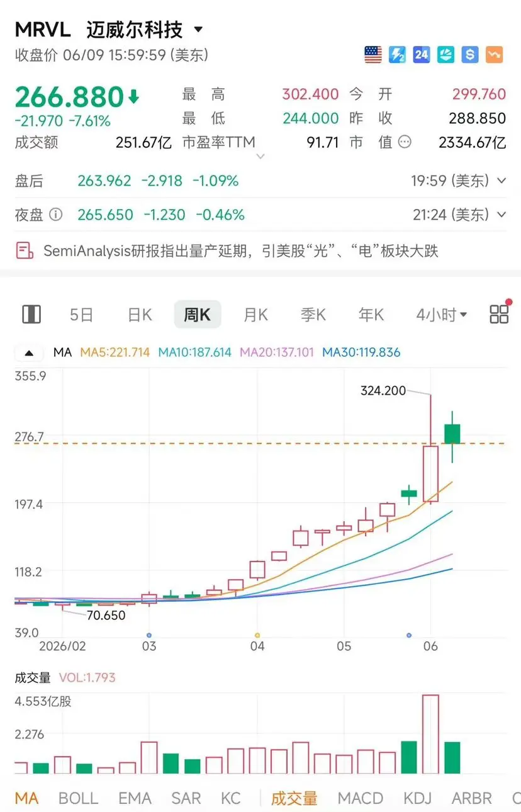
Task: Tap the latest green weekly candlestick
Action: point(452,434)
